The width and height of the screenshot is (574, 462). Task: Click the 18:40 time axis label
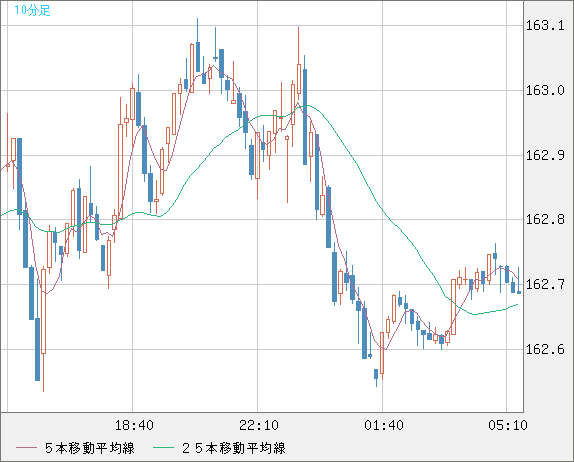click(x=134, y=425)
